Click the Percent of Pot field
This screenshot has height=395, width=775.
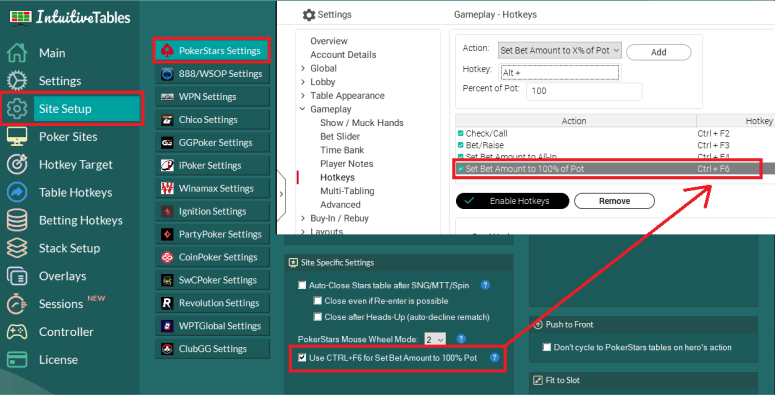[584, 91]
